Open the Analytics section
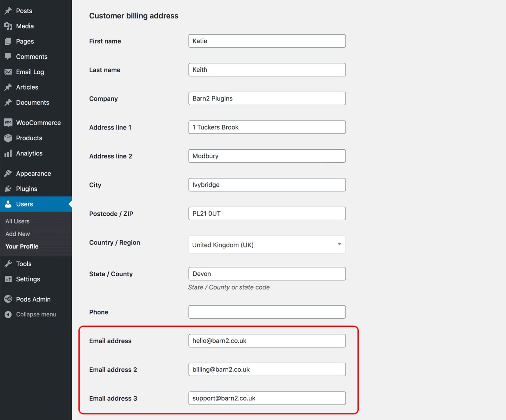This screenshot has width=506, height=420. tap(29, 153)
